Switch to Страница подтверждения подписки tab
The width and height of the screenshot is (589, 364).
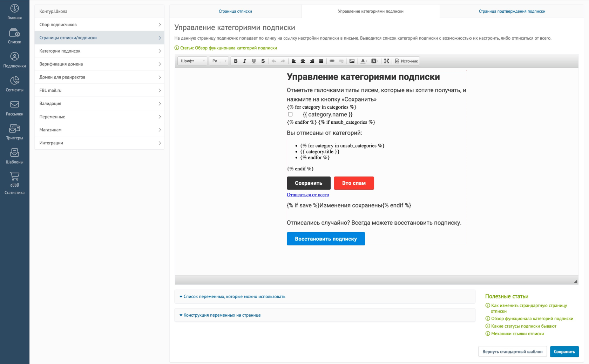click(x=512, y=11)
